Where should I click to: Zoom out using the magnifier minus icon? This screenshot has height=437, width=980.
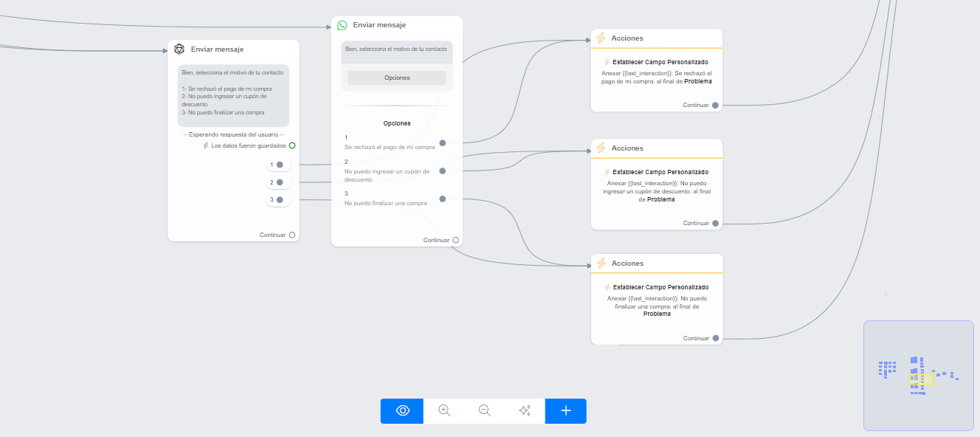(x=485, y=411)
